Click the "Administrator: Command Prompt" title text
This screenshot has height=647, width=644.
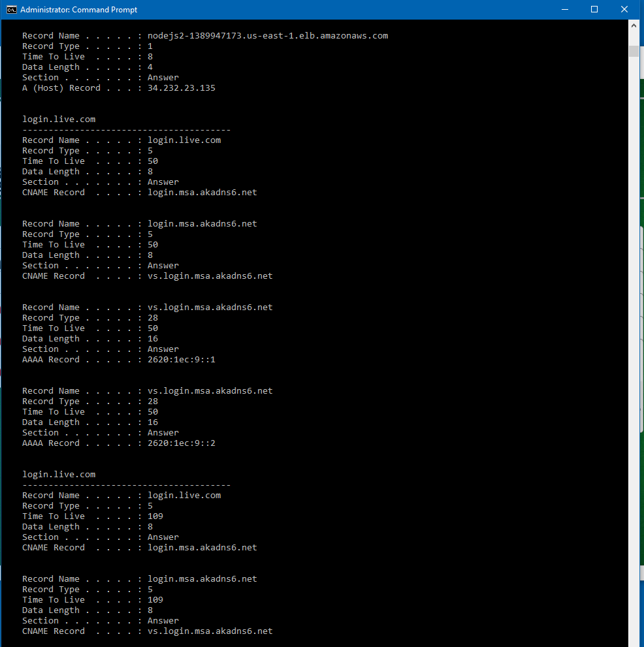click(78, 10)
